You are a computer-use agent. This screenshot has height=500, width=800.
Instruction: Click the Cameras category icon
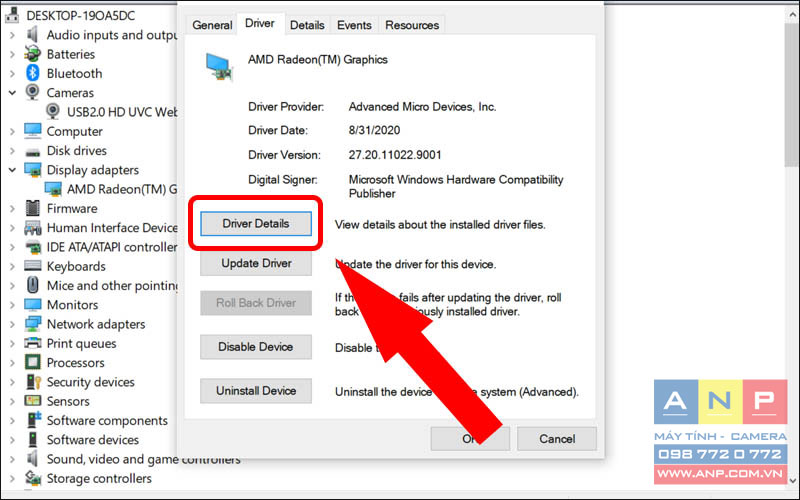click(33, 92)
